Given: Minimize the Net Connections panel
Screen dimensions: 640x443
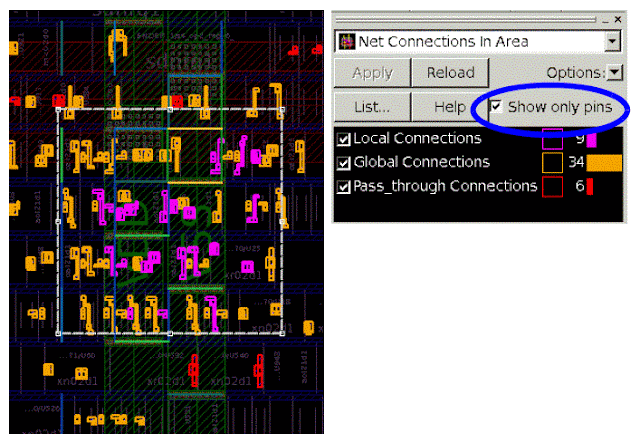Looking at the screenshot, I should [605, 20].
